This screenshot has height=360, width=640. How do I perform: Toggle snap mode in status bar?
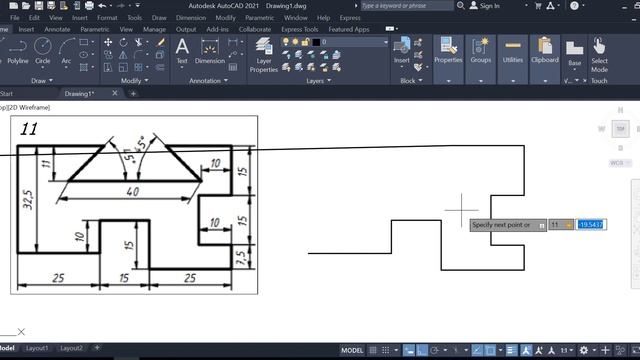tap(386, 350)
